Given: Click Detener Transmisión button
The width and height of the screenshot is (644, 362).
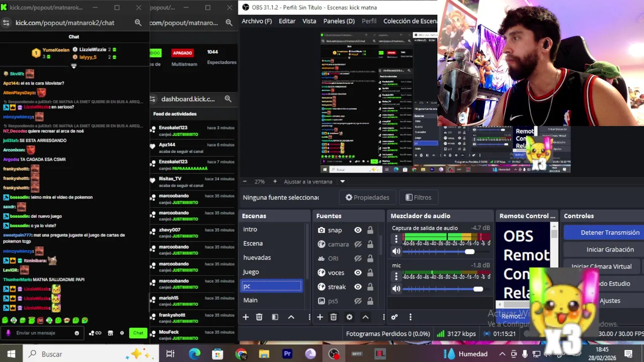Looking at the screenshot, I should tap(604, 232).
